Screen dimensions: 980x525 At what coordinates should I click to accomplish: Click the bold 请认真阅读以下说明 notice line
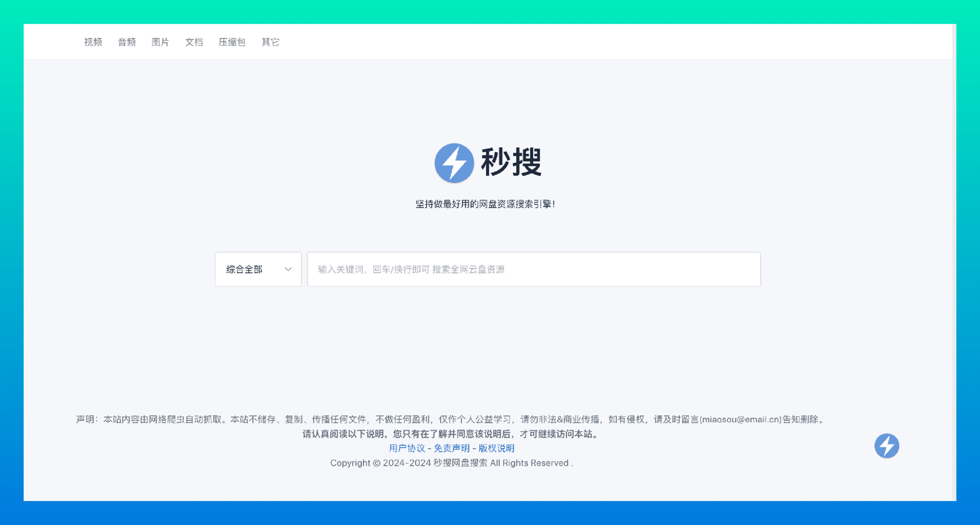451,434
